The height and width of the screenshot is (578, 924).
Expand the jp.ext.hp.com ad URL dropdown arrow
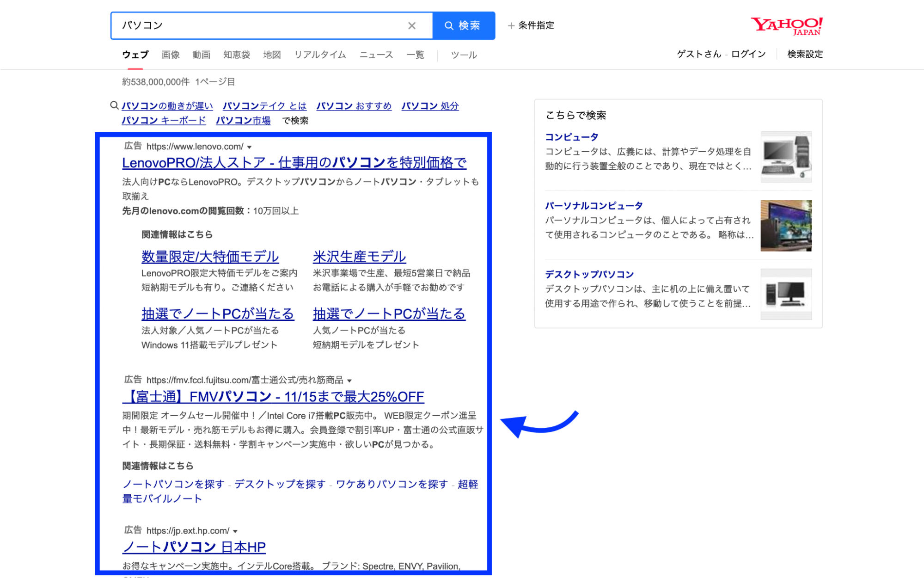[235, 531]
